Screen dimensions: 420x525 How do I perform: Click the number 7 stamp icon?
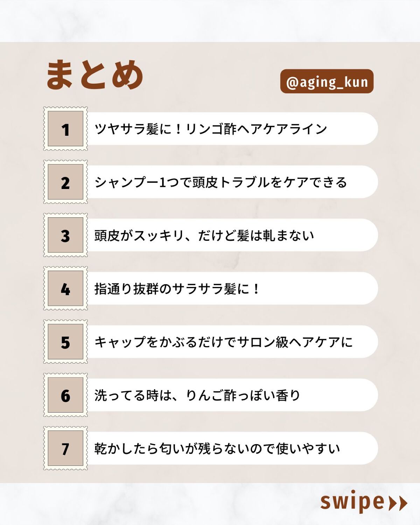[65, 448]
